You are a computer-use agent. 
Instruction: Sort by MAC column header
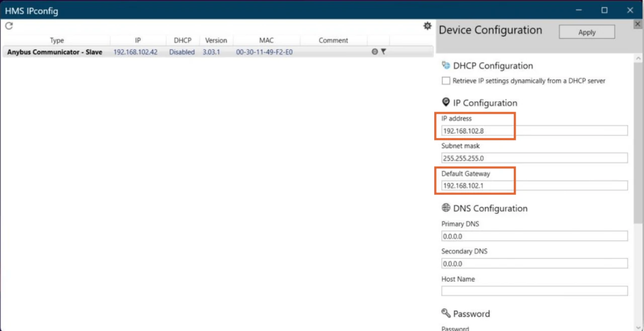pyautogui.click(x=266, y=40)
